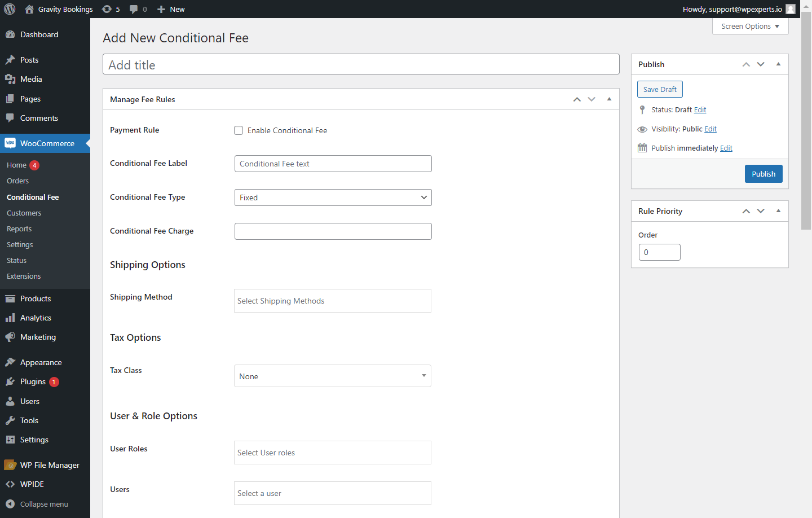This screenshot has height=518, width=812.
Task: Click the Visibility eye icon
Action: (642, 129)
